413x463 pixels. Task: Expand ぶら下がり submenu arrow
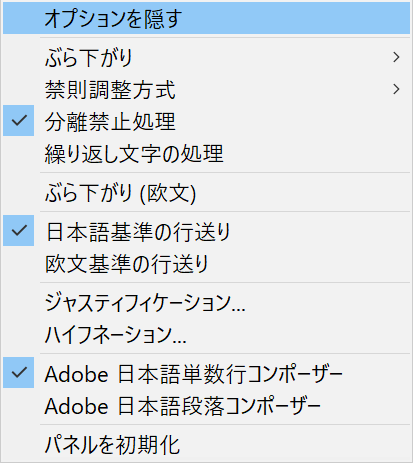pyautogui.click(x=396, y=58)
